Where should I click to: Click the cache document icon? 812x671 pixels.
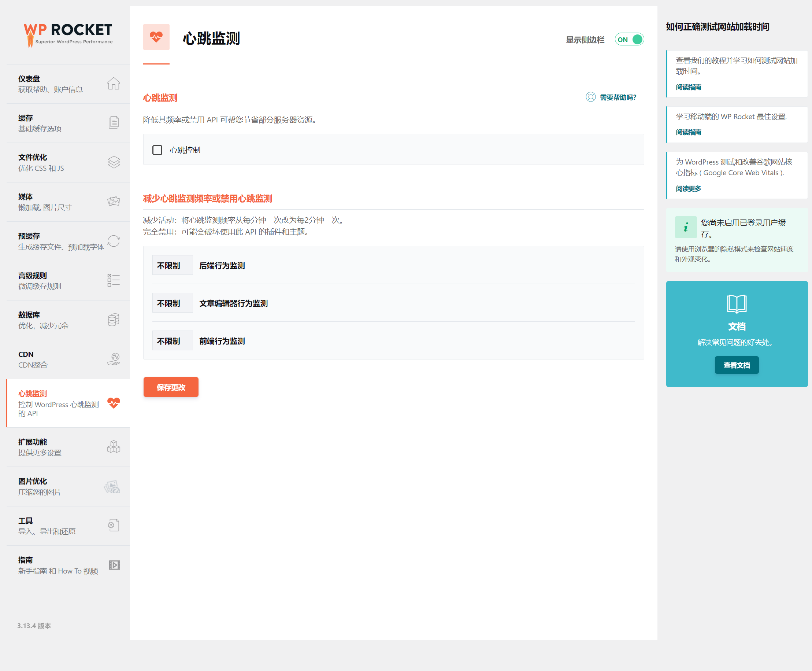(114, 122)
